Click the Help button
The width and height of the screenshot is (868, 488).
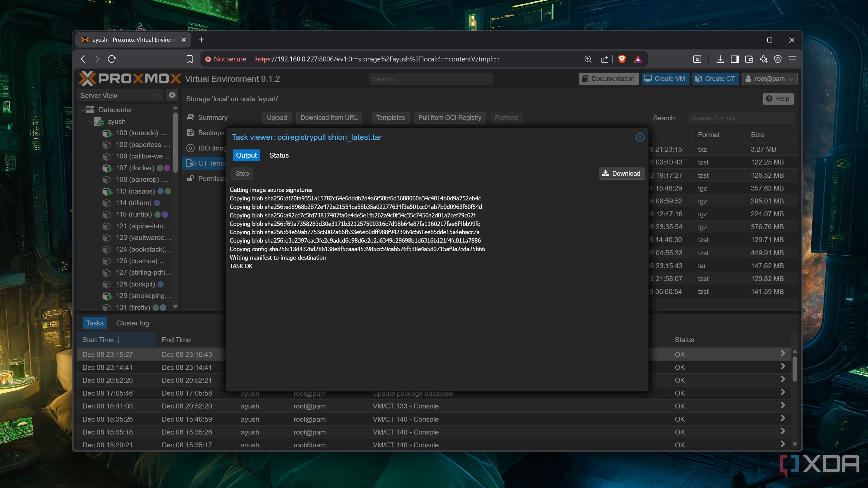(778, 99)
